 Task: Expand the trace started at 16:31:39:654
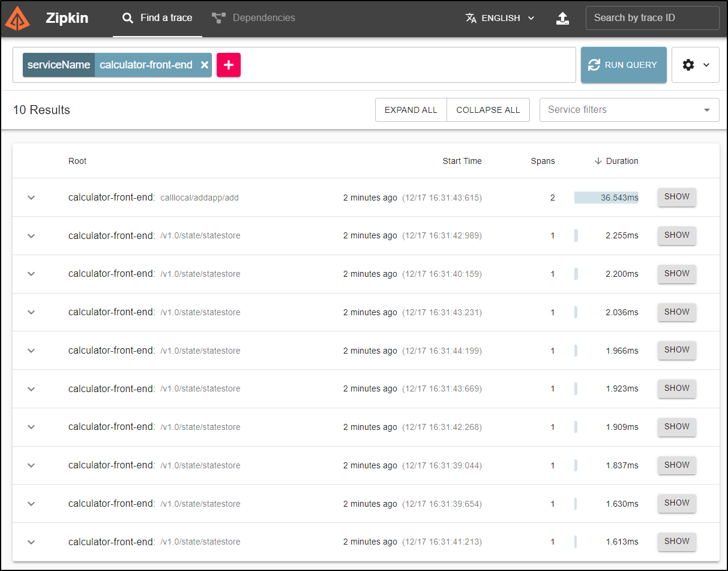[x=32, y=504]
